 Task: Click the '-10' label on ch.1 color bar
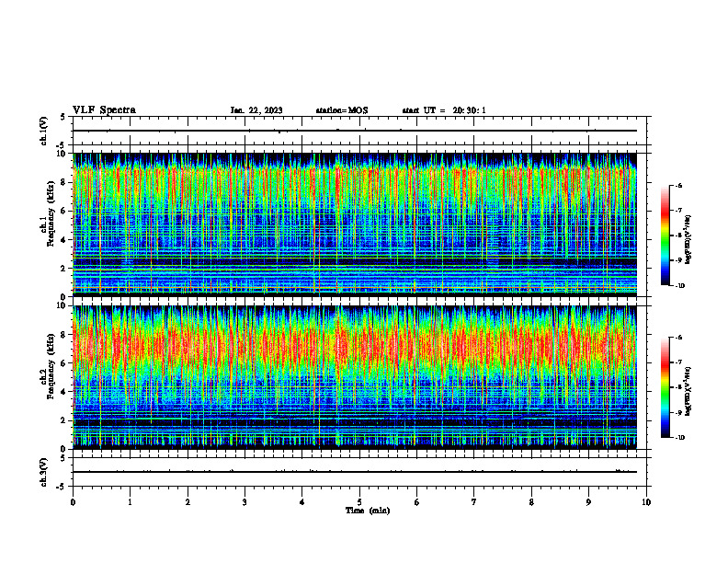[x=680, y=286]
